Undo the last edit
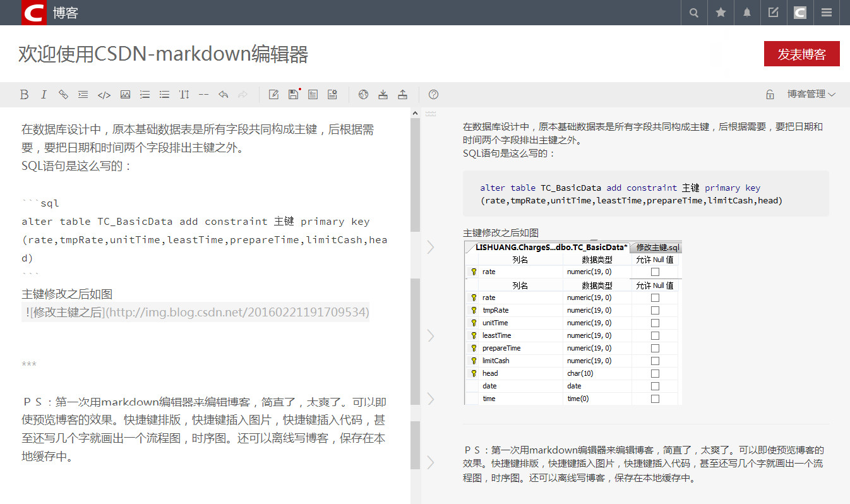Screen dimensions: 850x504 [223, 95]
